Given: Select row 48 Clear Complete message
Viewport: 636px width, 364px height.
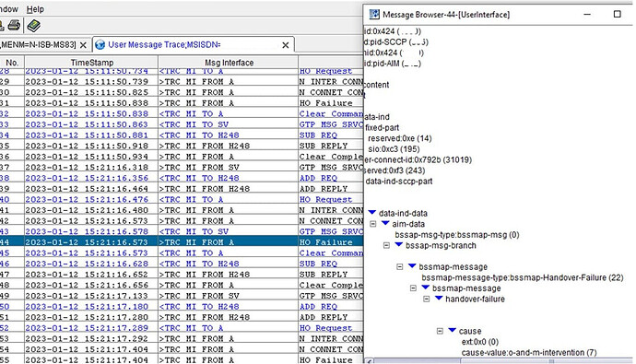Looking at the screenshot, I should 182,285.
